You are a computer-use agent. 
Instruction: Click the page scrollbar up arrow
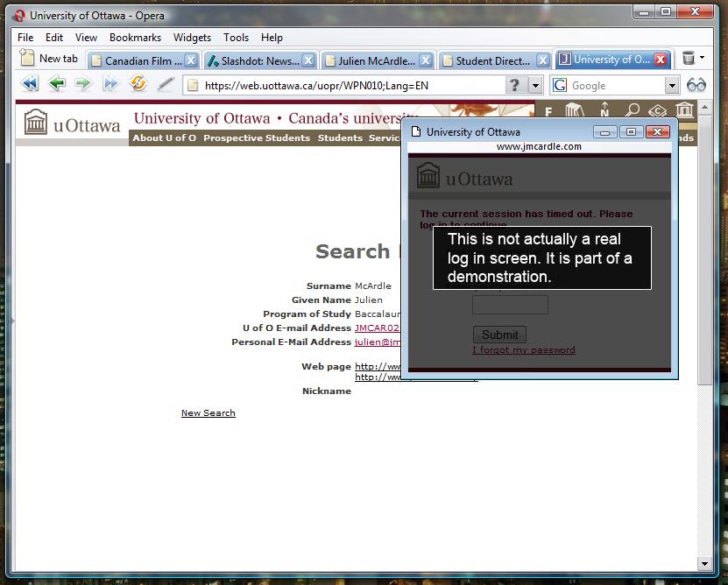coord(704,108)
